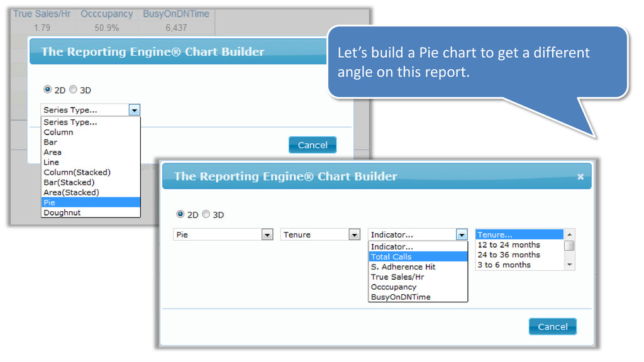The width and height of the screenshot is (644, 362).
Task: Choose Doughnut from series type list
Action: 91,212
